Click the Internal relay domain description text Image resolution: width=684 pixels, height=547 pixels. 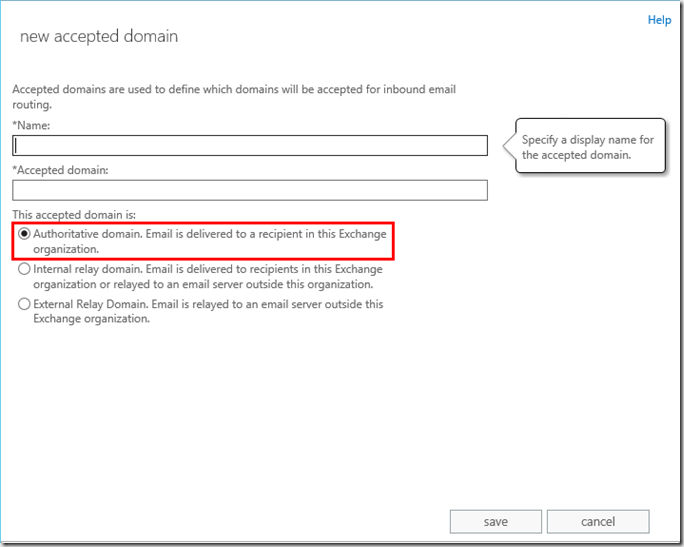click(x=207, y=276)
